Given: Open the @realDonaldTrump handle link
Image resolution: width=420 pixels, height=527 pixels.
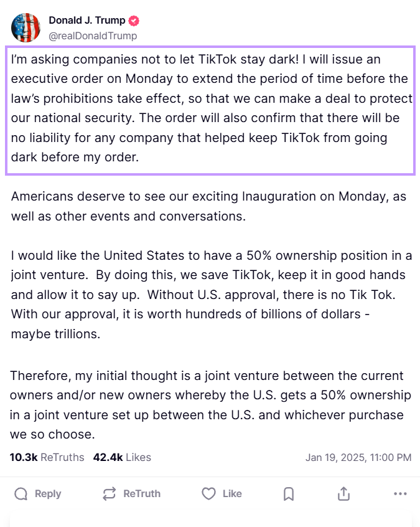Looking at the screenshot, I should 93,36.
